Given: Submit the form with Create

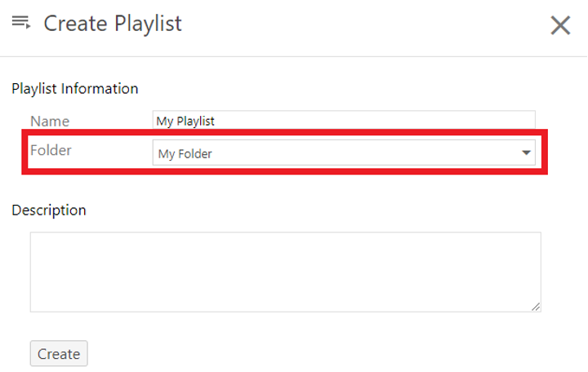Looking at the screenshot, I should (59, 353).
